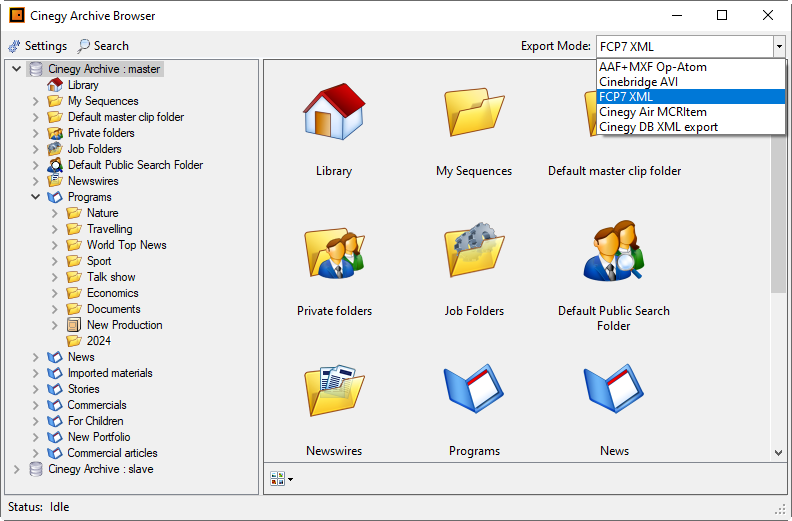The image size is (792, 521).
Task: Select Commercial articles in the tree
Action: (112, 453)
